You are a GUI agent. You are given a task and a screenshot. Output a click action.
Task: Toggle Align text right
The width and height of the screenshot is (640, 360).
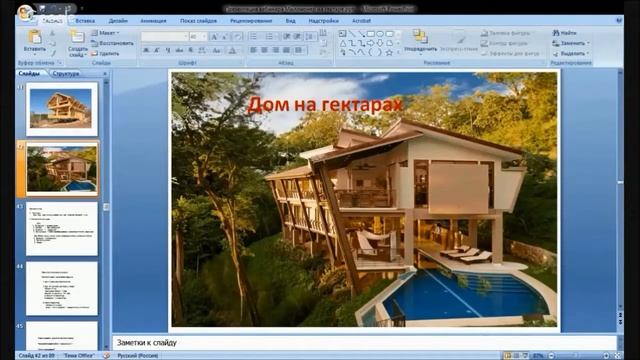point(276,50)
